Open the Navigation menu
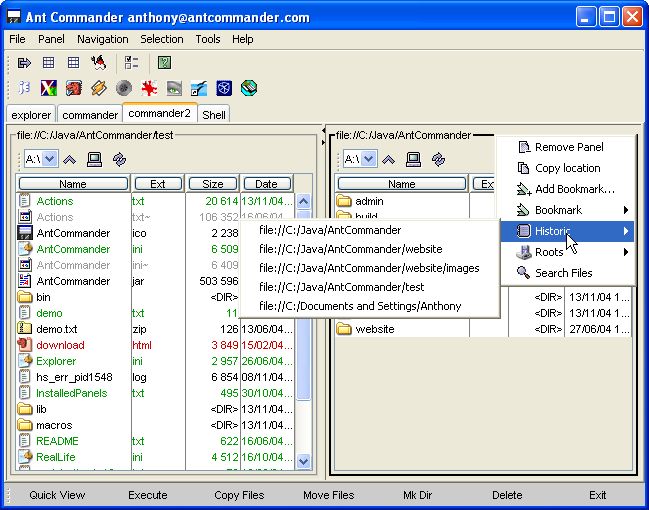Viewport: 649px width, 510px height. click(x=102, y=39)
